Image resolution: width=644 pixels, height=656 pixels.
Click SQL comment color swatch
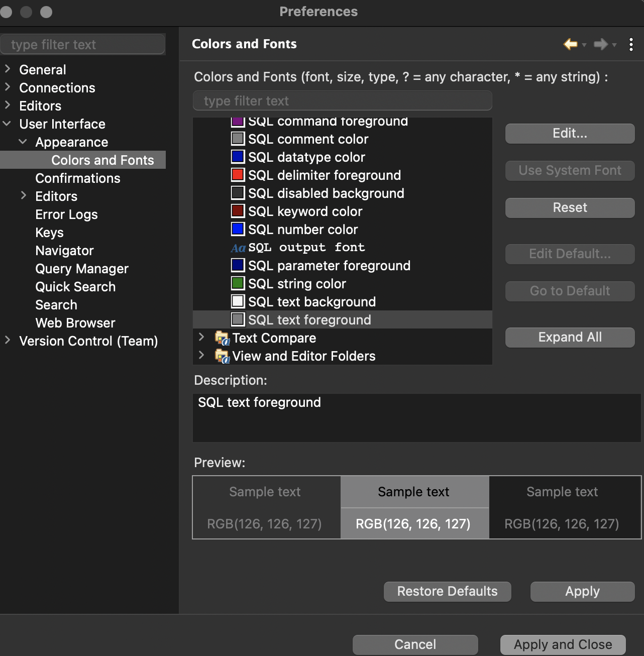coord(238,139)
